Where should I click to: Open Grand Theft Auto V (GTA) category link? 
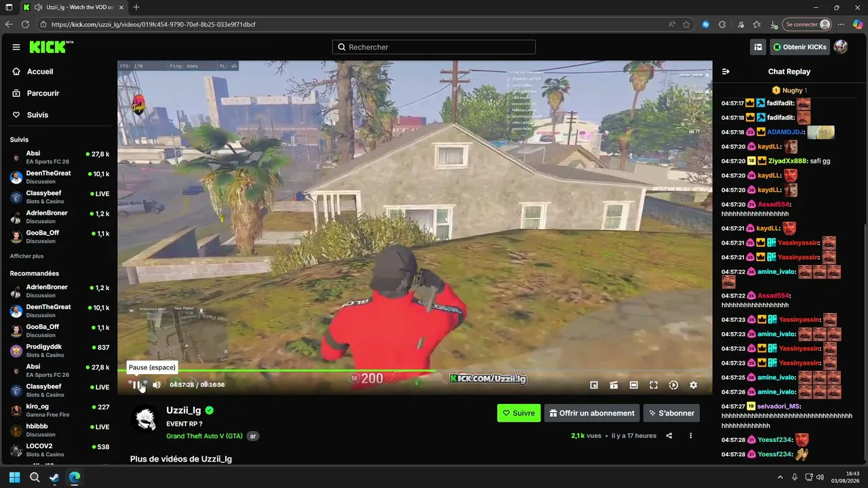[x=204, y=436]
